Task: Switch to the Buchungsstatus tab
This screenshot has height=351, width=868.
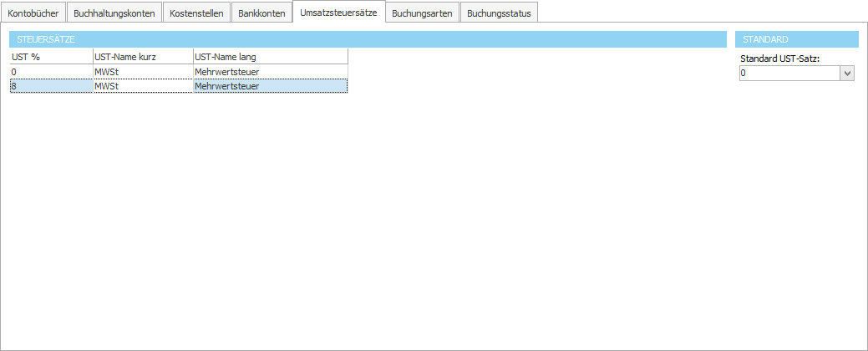Action: coord(499,13)
